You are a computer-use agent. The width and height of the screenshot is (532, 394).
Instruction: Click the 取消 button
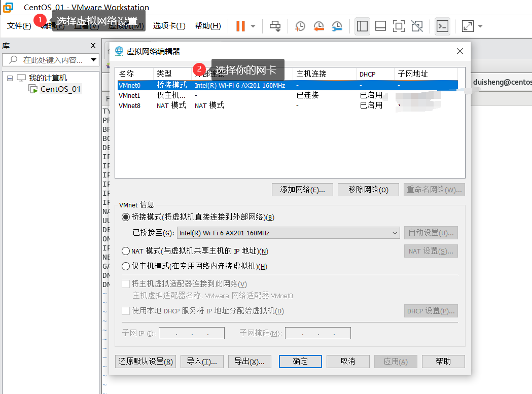[x=348, y=362]
